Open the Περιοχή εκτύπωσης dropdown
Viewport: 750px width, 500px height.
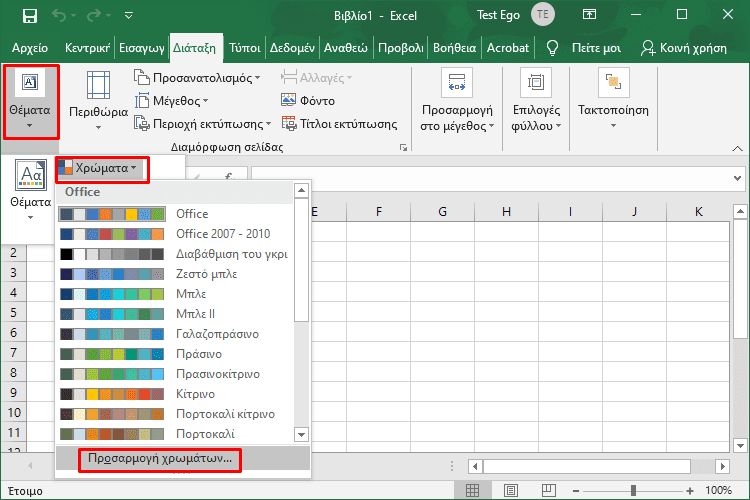coord(202,124)
